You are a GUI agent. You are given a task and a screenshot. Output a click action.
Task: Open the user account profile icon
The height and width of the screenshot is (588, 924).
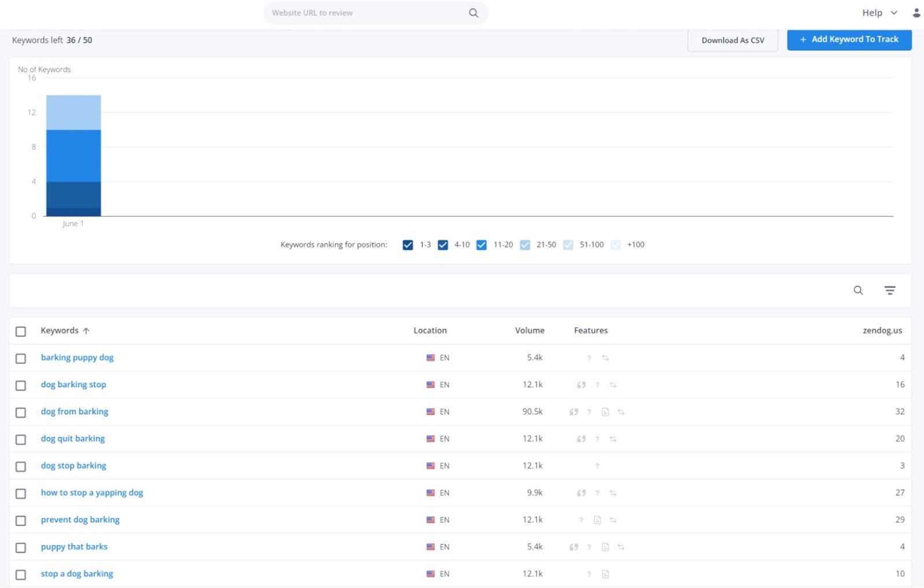[916, 13]
